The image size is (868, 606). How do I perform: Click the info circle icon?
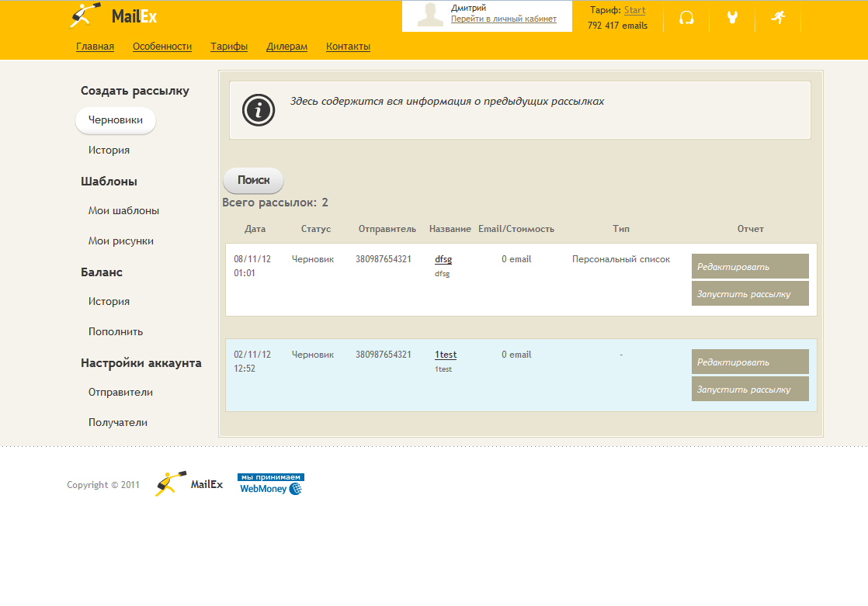[x=259, y=110]
